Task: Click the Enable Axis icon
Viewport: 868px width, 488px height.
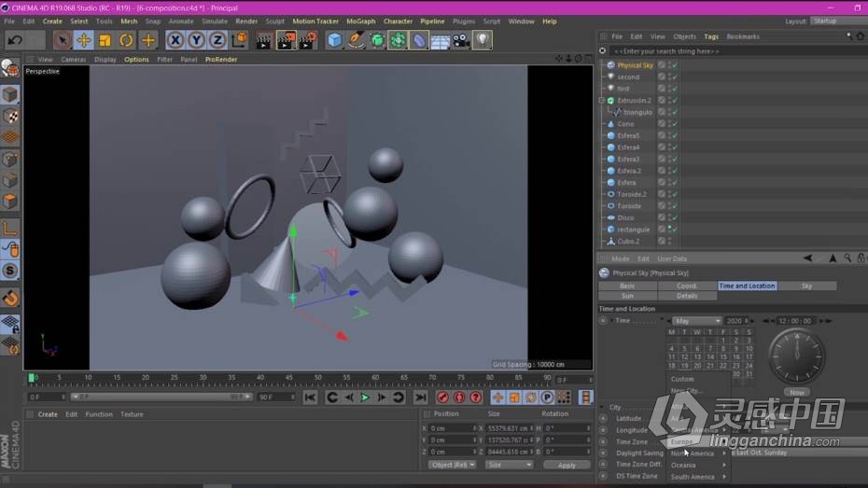Action: (x=10, y=228)
